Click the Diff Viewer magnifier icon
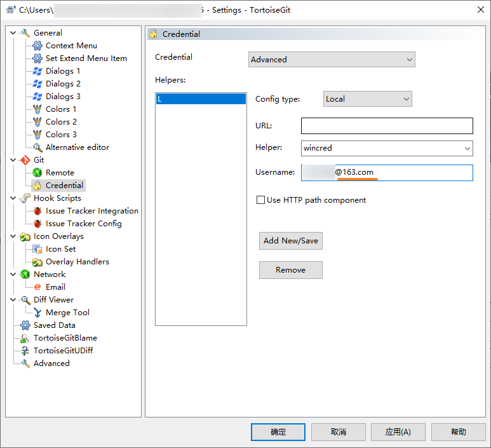This screenshot has height=448, width=491. click(x=25, y=300)
